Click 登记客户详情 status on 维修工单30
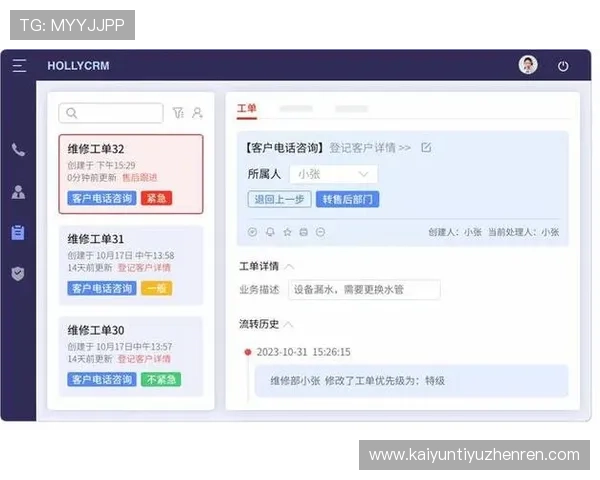Image resolution: width=600 pixels, height=480 pixels. (x=144, y=359)
